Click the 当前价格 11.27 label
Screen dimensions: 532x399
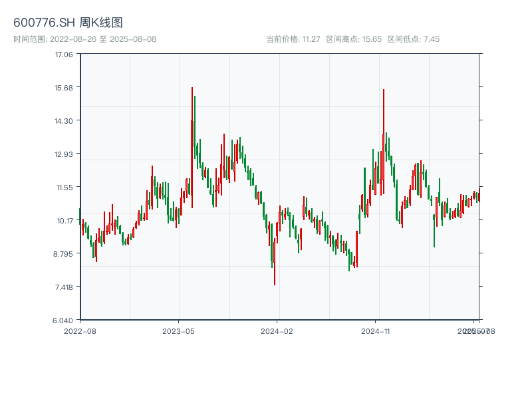[x=293, y=39]
